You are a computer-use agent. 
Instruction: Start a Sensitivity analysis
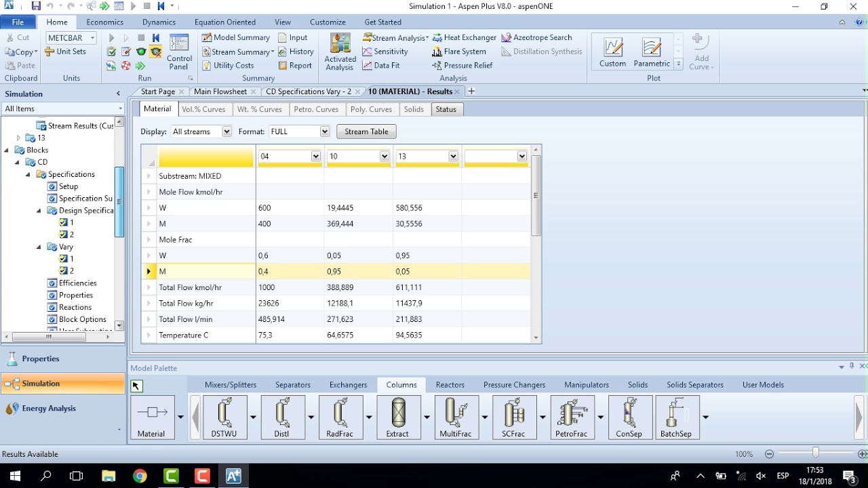tap(385, 52)
